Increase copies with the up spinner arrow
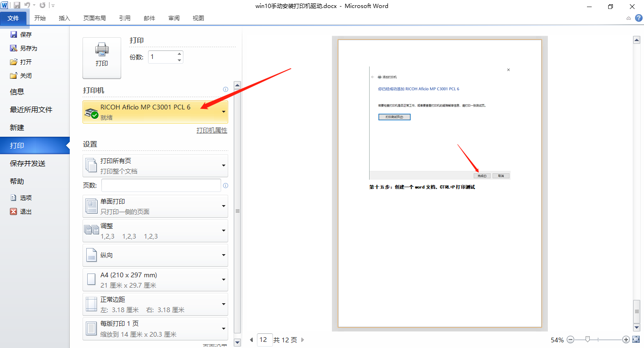The width and height of the screenshot is (644, 348). coord(179,54)
